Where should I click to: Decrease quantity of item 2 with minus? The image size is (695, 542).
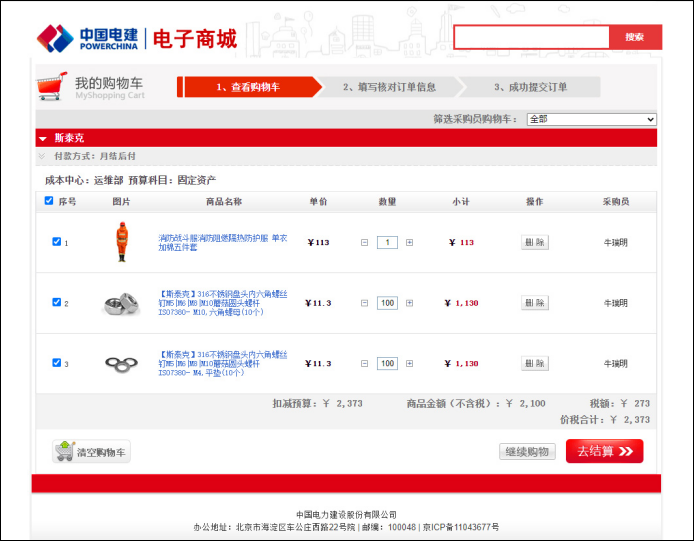pyautogui.click(x=364, y=303)
